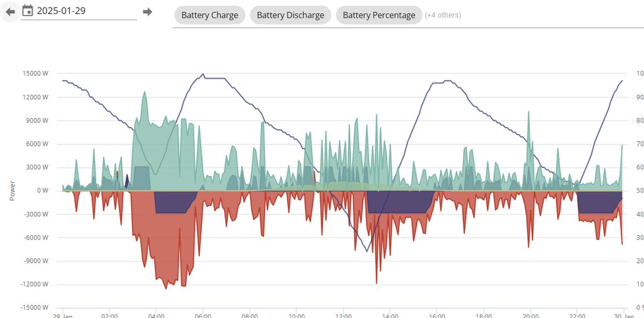Click the battery percentage peak near 06:00

(203, 74)
